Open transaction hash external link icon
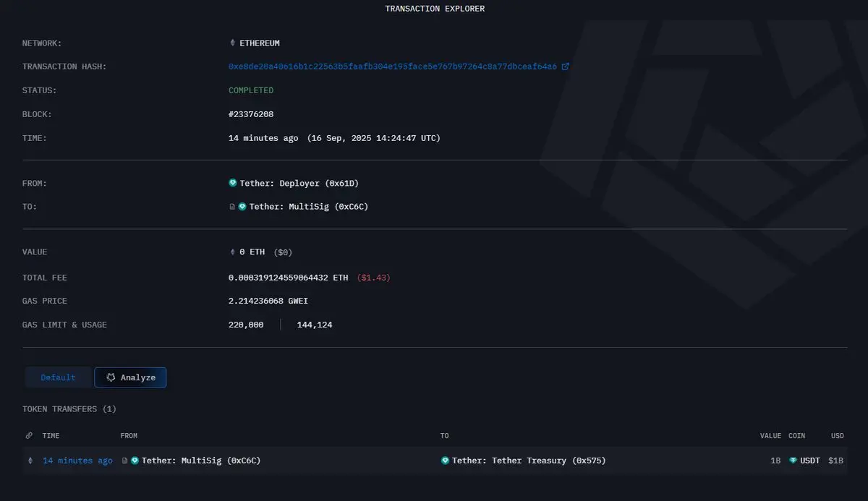Viewport: 868px width, 501px height. tap(566, 67)
